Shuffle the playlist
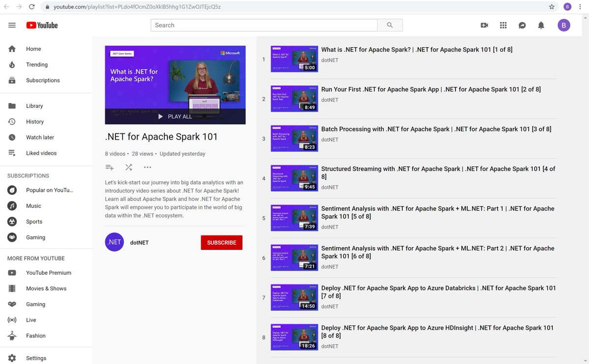The width and height of the screenshot is (589, 364). (129, 167)
